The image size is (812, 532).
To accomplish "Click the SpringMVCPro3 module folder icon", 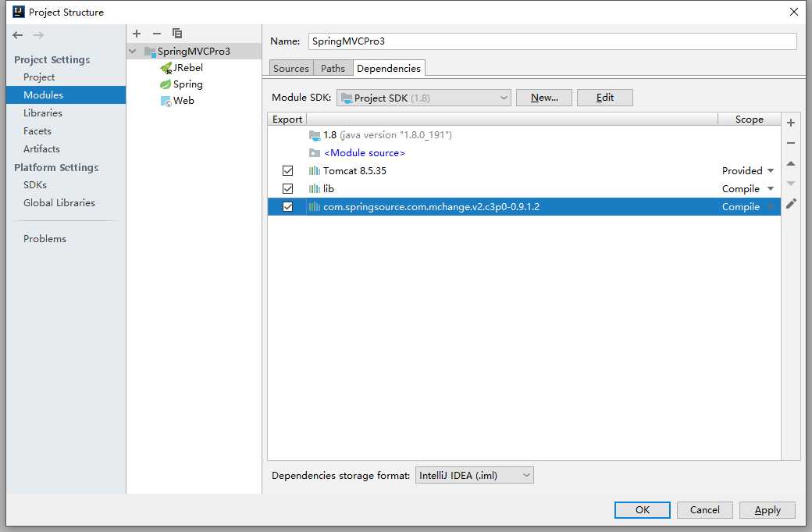I will [150, 52].
